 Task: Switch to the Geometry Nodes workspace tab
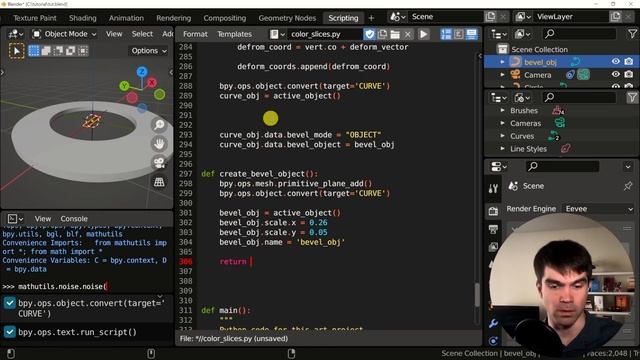287,18
